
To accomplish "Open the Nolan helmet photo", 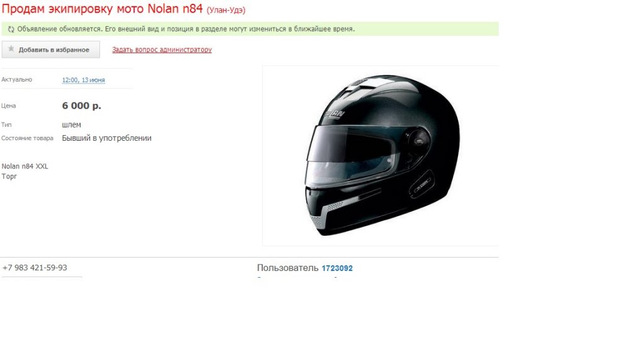I will pos(380,156).
